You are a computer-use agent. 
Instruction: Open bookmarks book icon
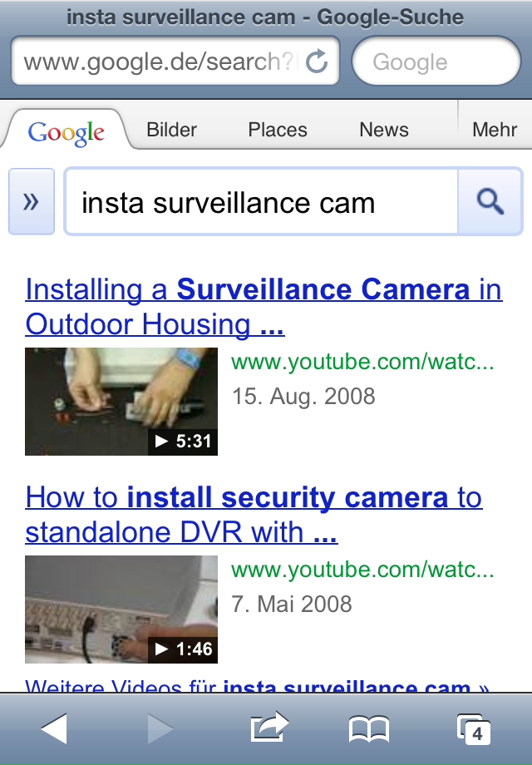pos(369,728)
